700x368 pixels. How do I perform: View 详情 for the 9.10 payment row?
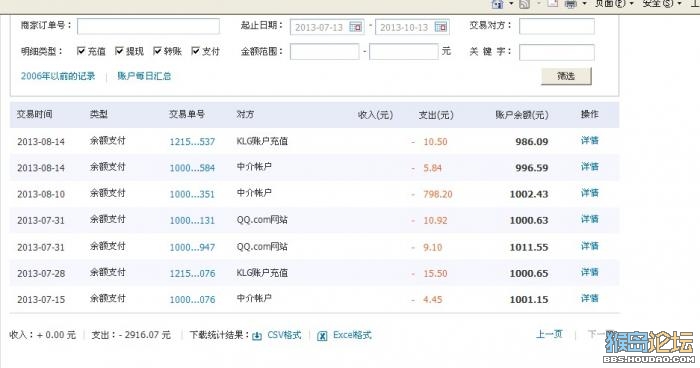click(x=590, y=246)
